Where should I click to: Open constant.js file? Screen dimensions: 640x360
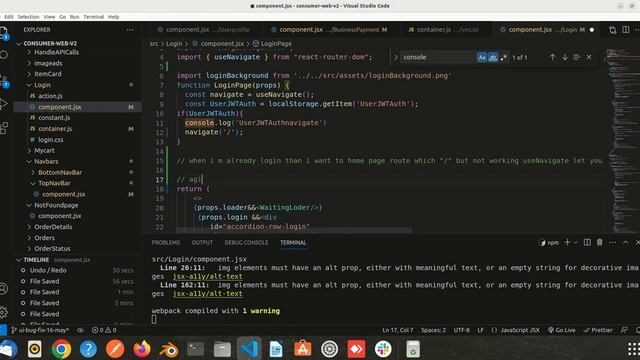point(54,118)
